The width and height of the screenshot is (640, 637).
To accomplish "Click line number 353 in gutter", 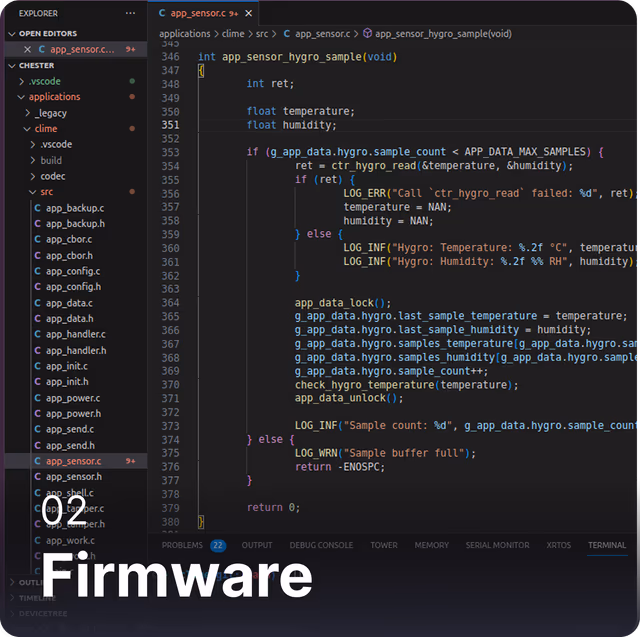I will tap(170, 152).
